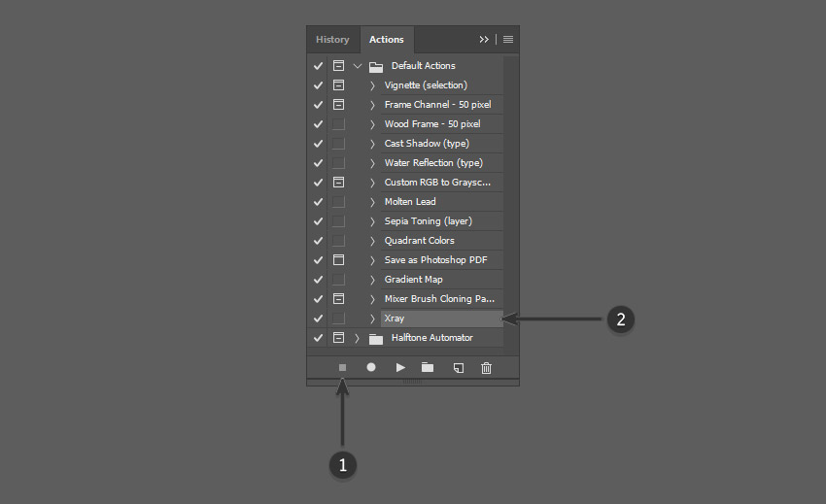Select the Cast Shadow (type) action
Screen dimensions: 826x504
pyautogui.click(x=427, y=144)
